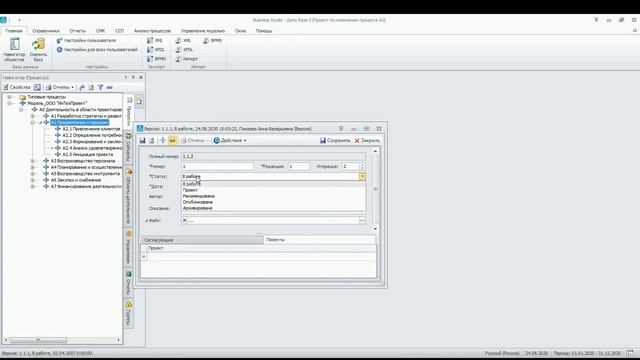
Task: Select A2.4 Анализ удовлетворенности in tree
Action: [x=92, y=148]
